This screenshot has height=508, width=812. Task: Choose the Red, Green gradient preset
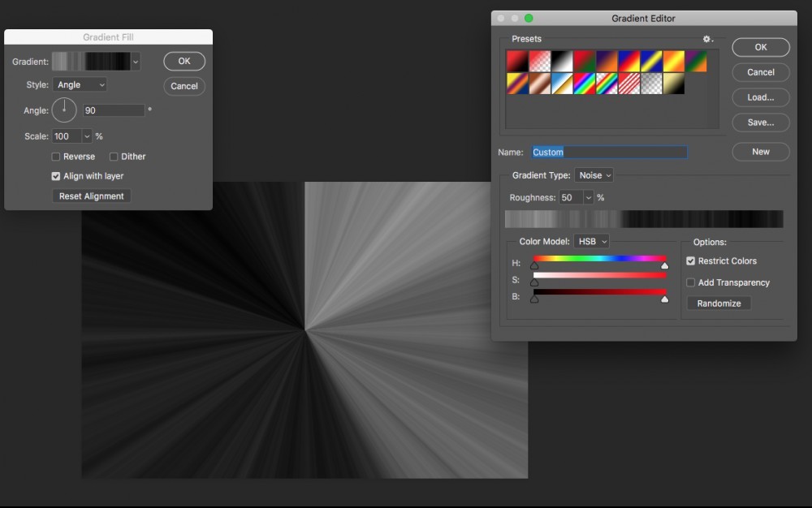click(x=584, y=61)
